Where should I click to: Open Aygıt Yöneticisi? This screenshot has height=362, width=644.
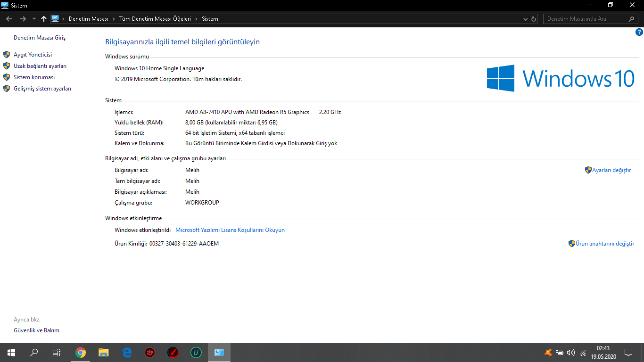pos(33,55)
